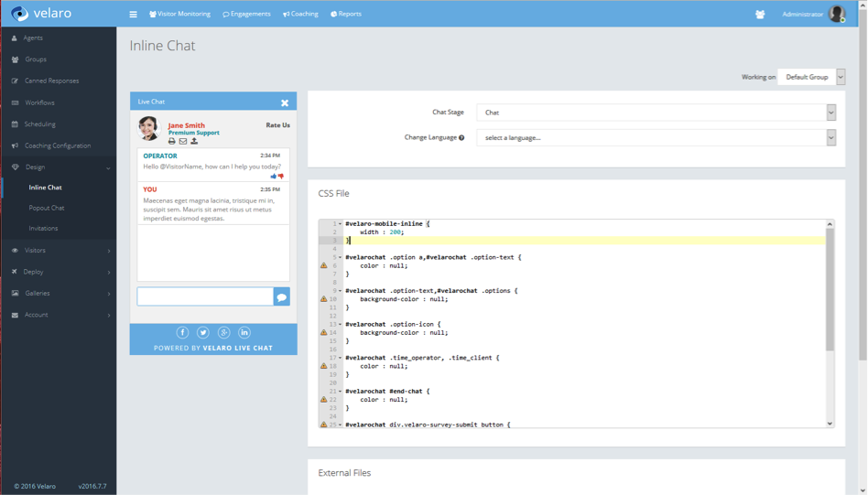Expand the Visitors sidebar section
Image resolution: width=868 pixels, height=495 pixels.
[59, 250]
